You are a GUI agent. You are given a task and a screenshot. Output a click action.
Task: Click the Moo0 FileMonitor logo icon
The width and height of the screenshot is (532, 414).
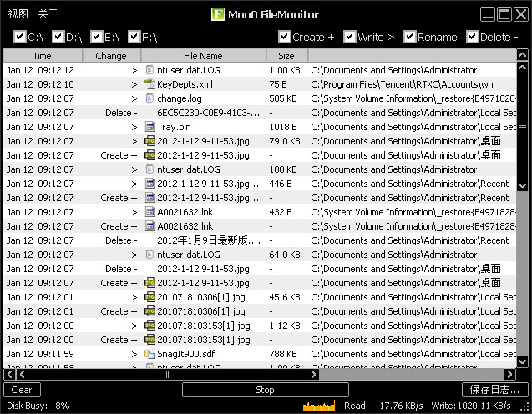pos(219,13)
